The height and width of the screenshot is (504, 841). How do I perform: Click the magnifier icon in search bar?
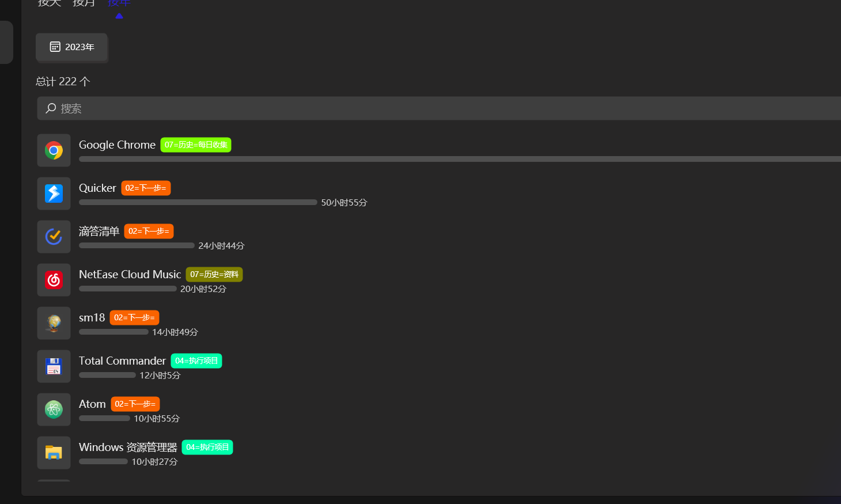point(50,108)
